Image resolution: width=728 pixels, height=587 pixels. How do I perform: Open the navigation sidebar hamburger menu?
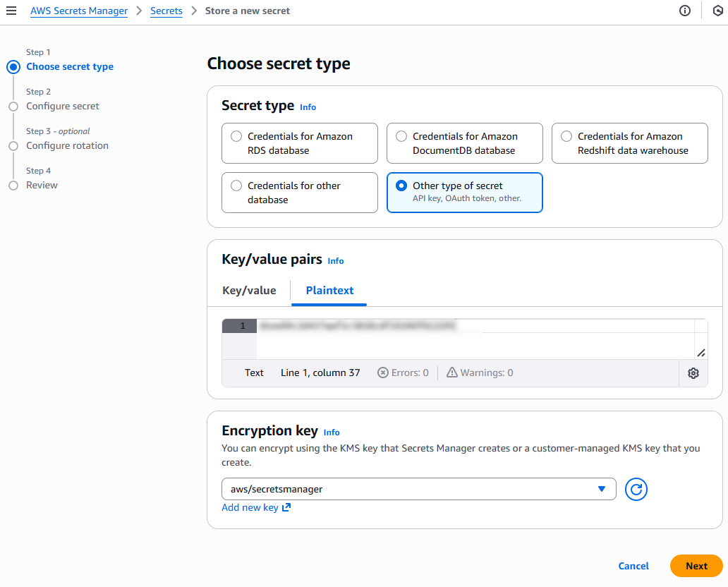point(11,11)
